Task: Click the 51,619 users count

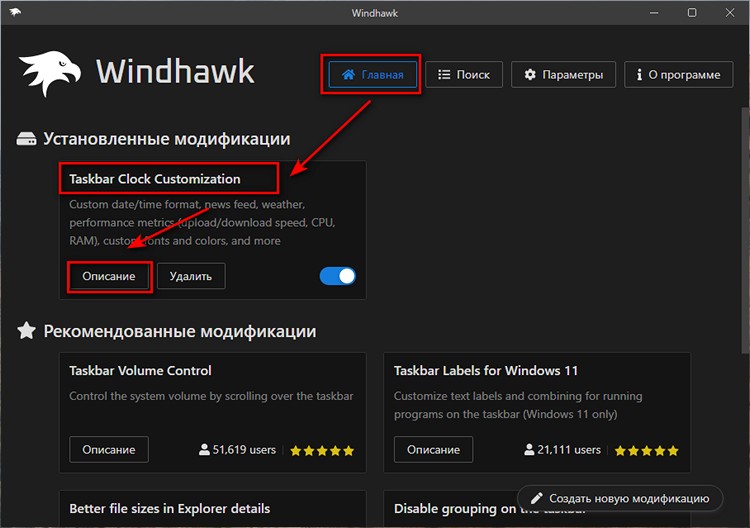Action: [x=244, y=450]
